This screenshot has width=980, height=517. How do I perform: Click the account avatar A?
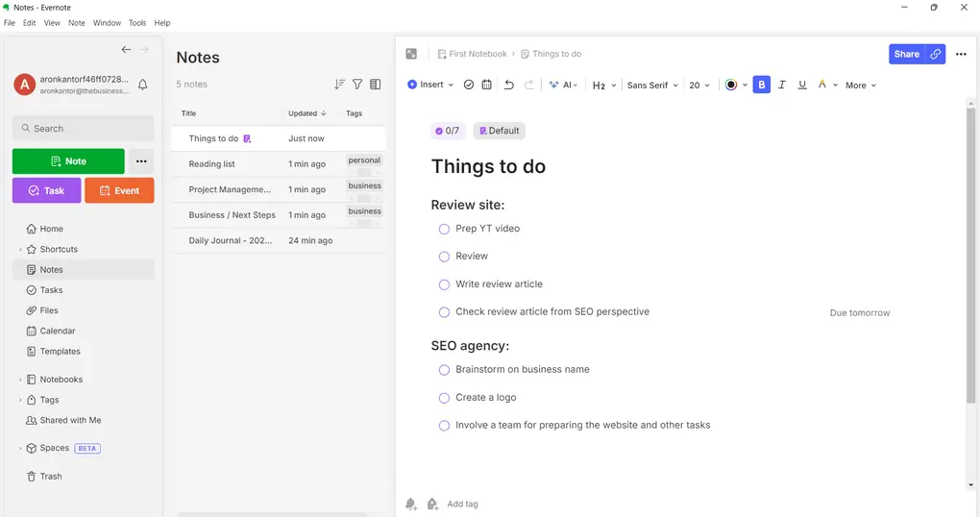(x=24, y=85)
